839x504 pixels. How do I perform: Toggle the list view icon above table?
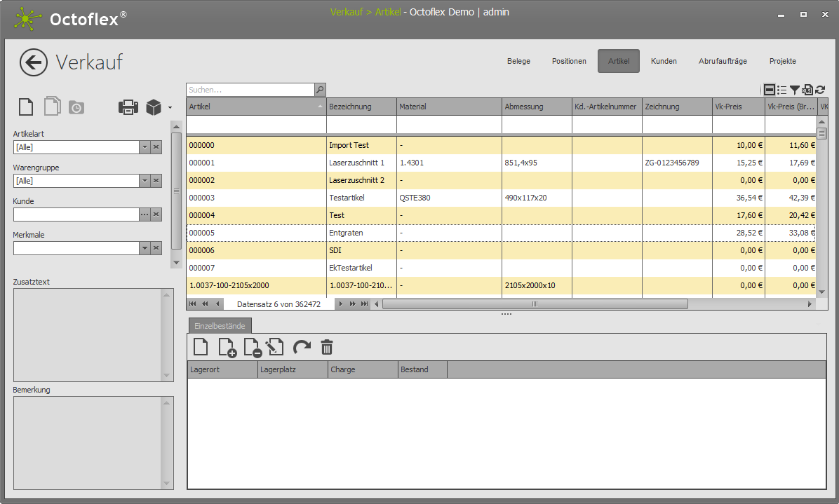[x=782, y=90]
